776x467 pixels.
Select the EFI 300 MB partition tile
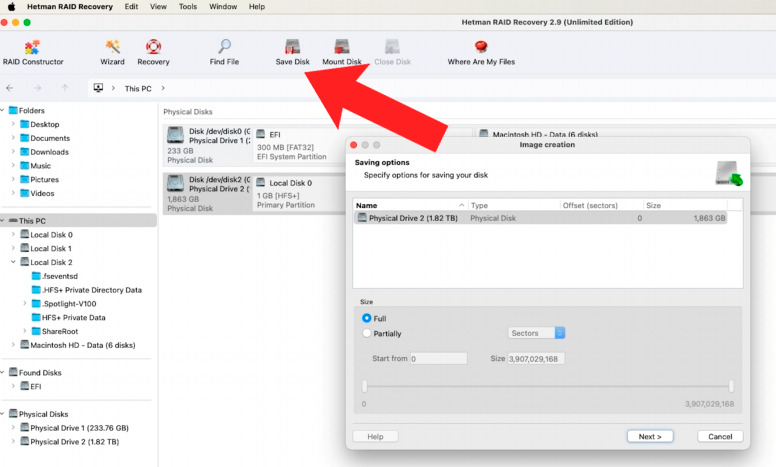299,145
